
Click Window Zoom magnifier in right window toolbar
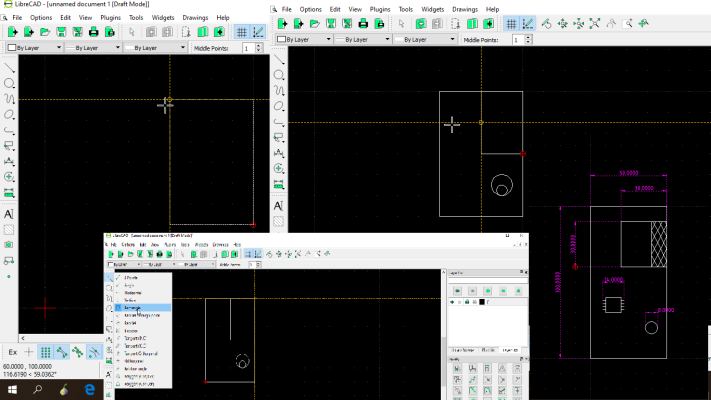627,24
